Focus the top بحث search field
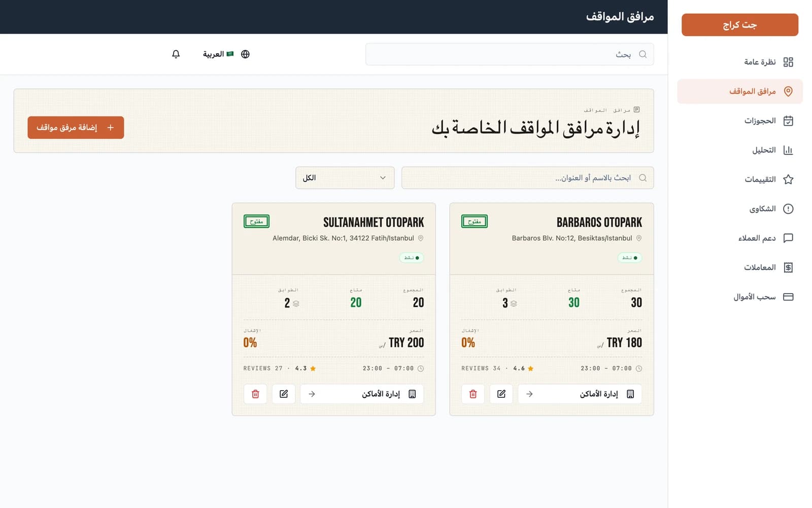The width and height of the screenshot is (812, 508). click(x=510, y=54)
